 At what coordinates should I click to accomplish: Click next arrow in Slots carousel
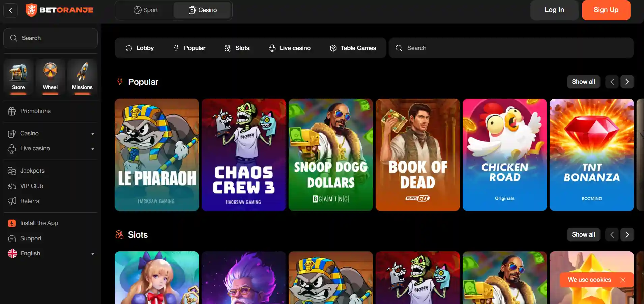[627, 234]
